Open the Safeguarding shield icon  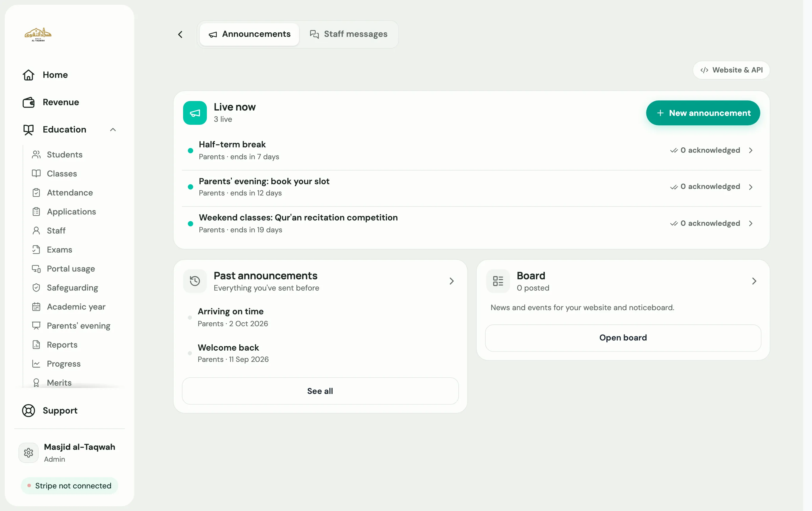36,288
